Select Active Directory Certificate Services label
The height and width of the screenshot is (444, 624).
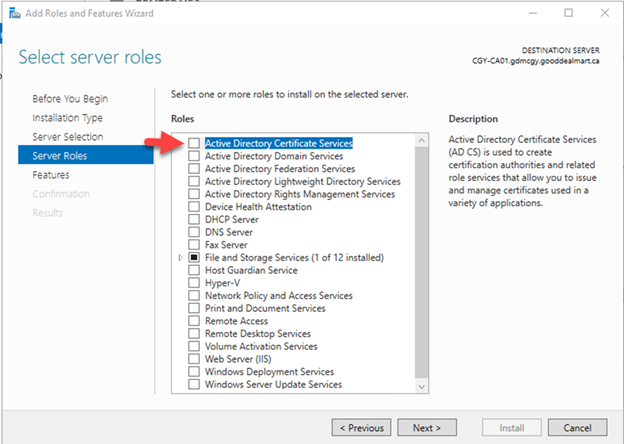click(x=279, y=143)
